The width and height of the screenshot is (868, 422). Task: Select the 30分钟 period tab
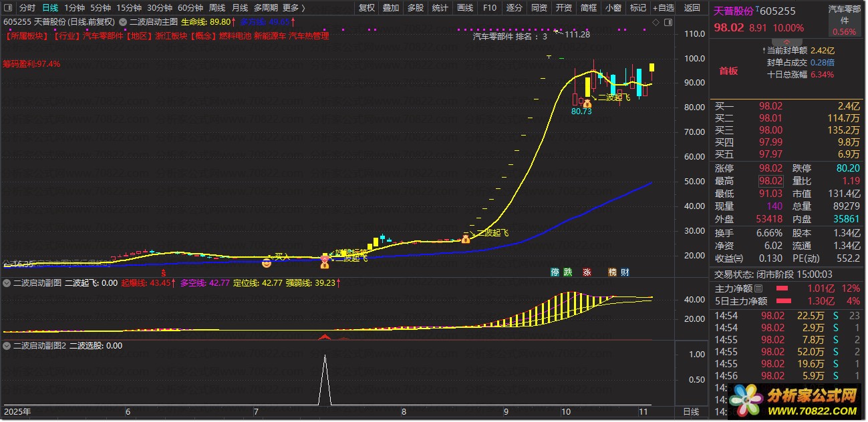point(159,8)
